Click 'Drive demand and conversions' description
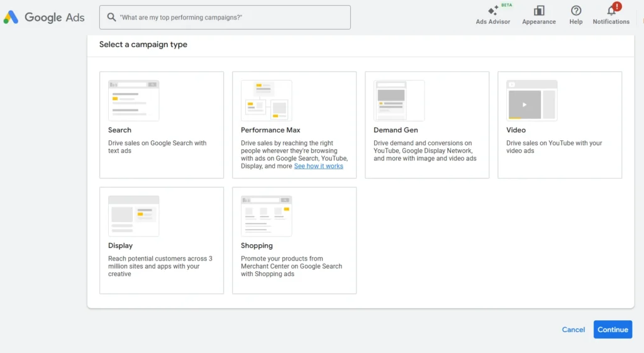This screenshot has height=353, width=644. [x=425, y=150]
